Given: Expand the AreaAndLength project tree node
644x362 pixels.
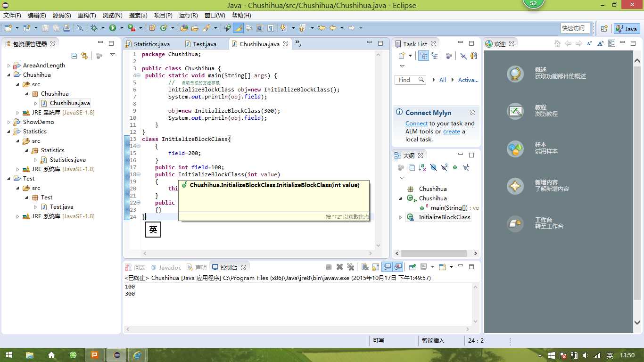Looking at the screenshot, I should tap(9, 66).
